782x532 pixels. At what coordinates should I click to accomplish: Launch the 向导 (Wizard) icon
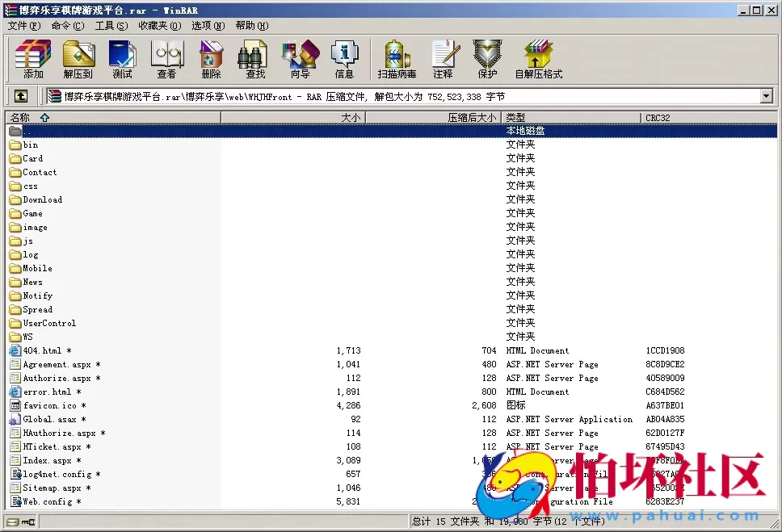299,58
